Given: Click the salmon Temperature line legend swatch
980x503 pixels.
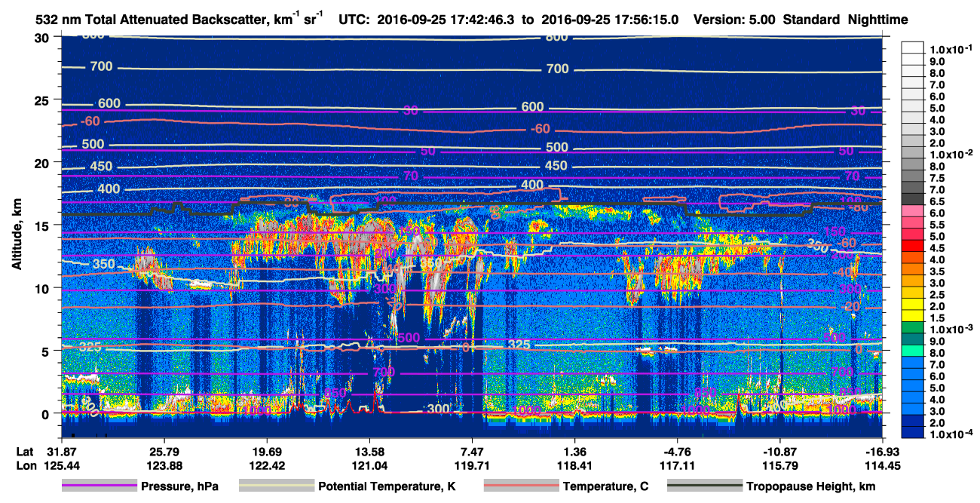Looking at the screenshot, I should [x=520, y=486].
